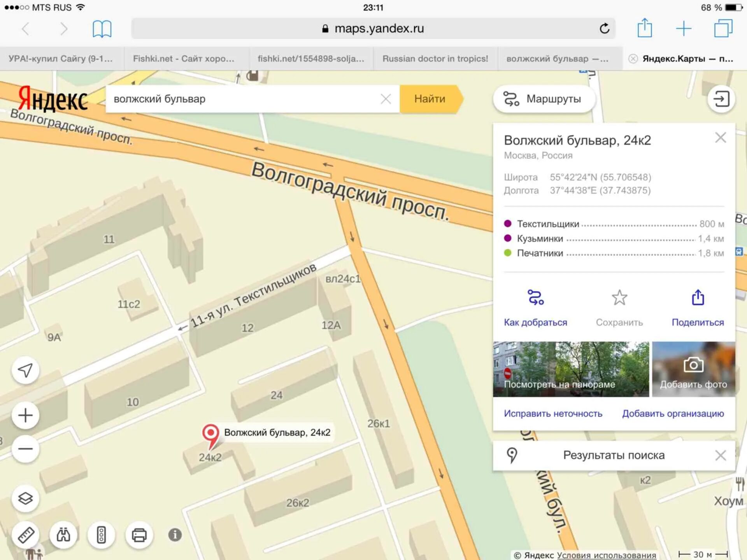Click the Результаты поиска title

point(614,455)
